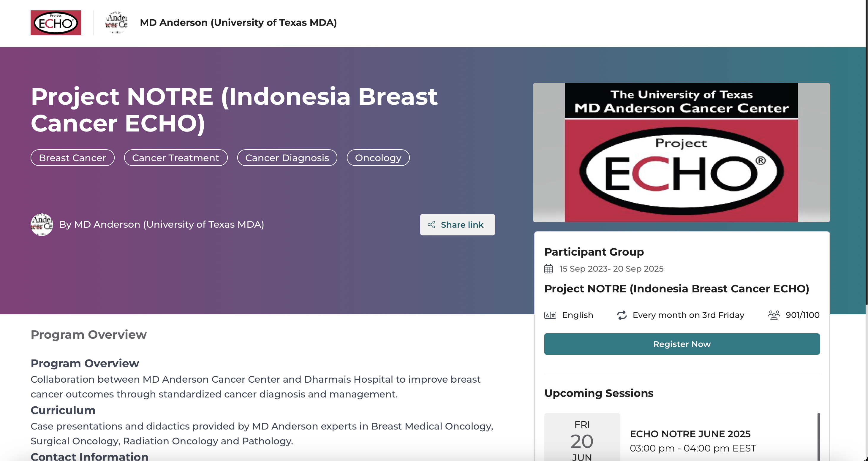This screenshot has height=461, width=868.
Task: Expand the ECHO NOTRE JUNE 2025 session details
Action: pos(690,434)
